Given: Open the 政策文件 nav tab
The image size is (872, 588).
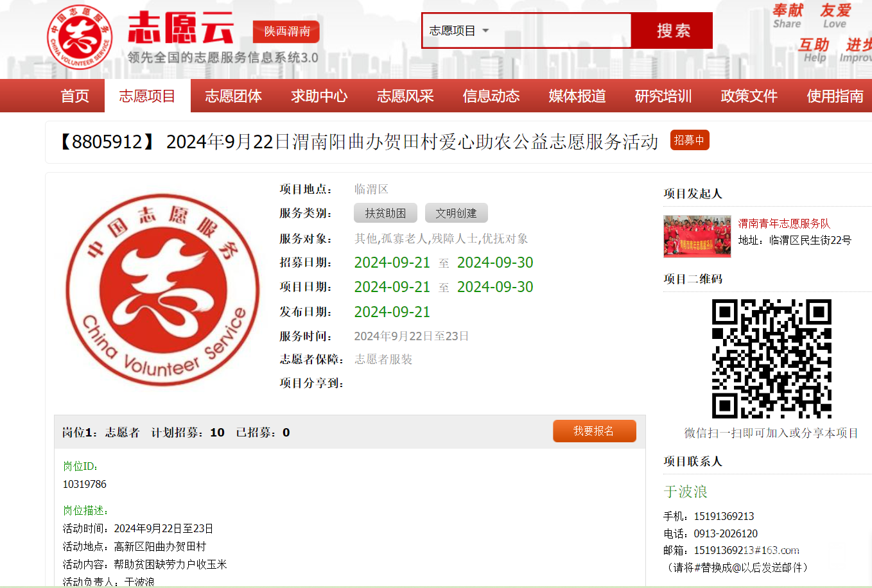Looking at the screenshot, I should click(x=749, y=96).
